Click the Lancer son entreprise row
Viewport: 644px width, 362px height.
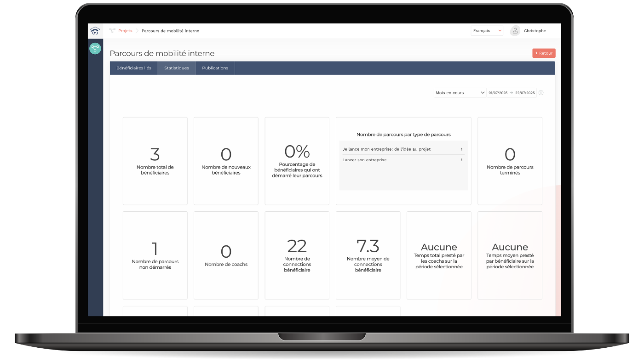point(403,160)
